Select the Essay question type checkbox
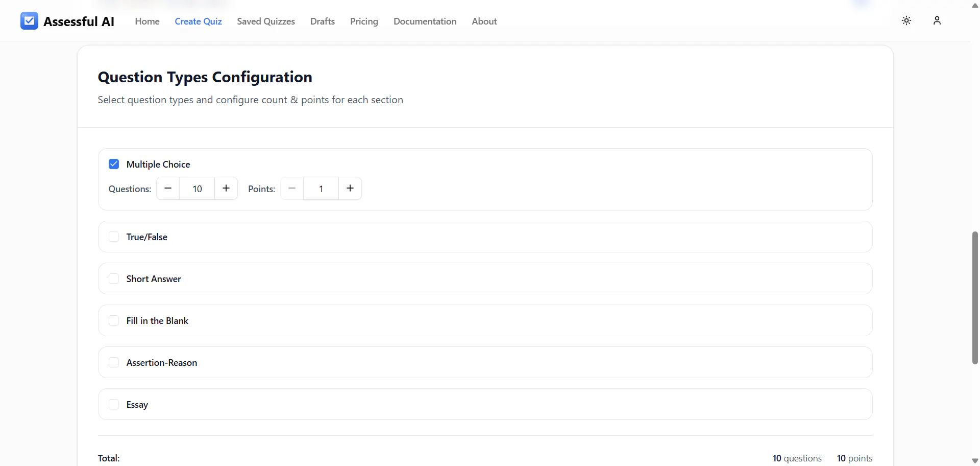The width and height of the screenshot is (980, 466). [x=114, y=404]
